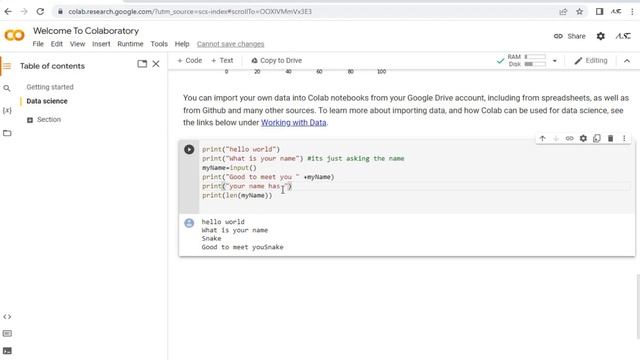Image resolution: width=640 pixels, height=360 pixels.
Task: Click the Share button
Action: pyautogui.click(x=569, y=36)
